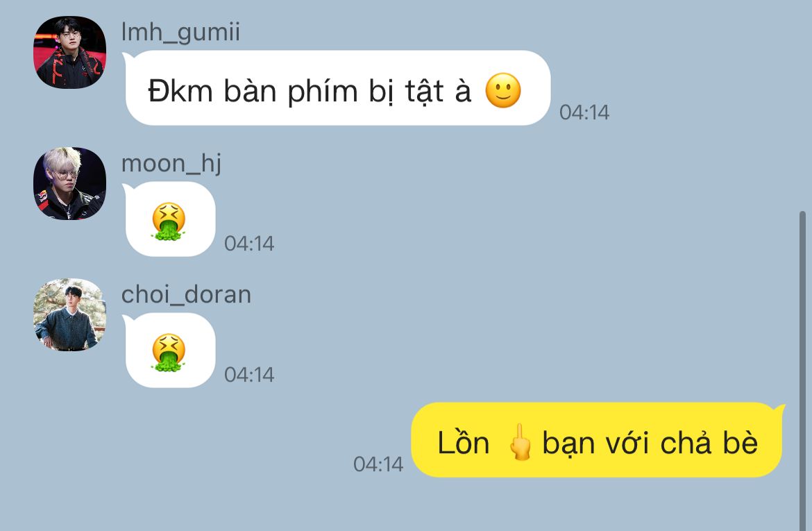Select choi_doran's vomiting face emoji
The width and height of the screenshot is (812, 531).
click(x=169, y=353)
